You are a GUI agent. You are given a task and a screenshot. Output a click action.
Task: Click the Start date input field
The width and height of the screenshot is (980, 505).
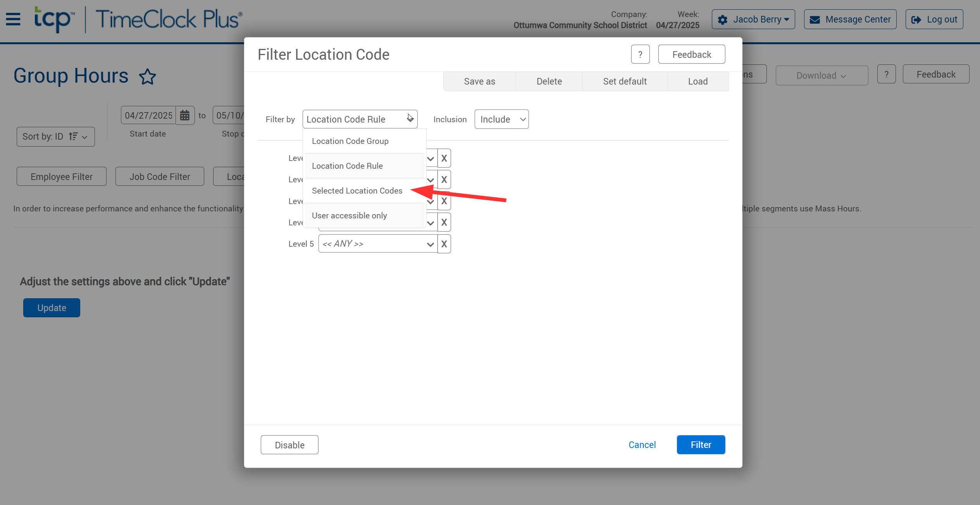(x=148, y=115)
